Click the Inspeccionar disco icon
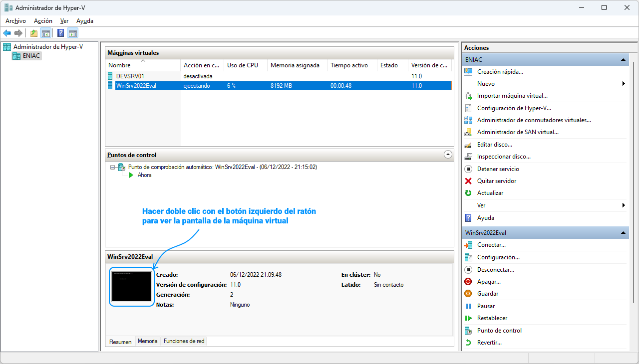 pos(468,157)
